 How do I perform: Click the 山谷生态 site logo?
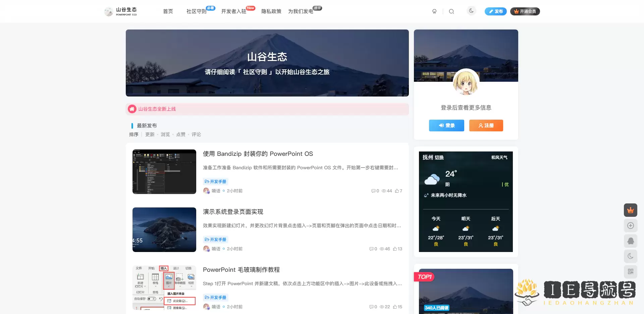[x=121, y=11]
